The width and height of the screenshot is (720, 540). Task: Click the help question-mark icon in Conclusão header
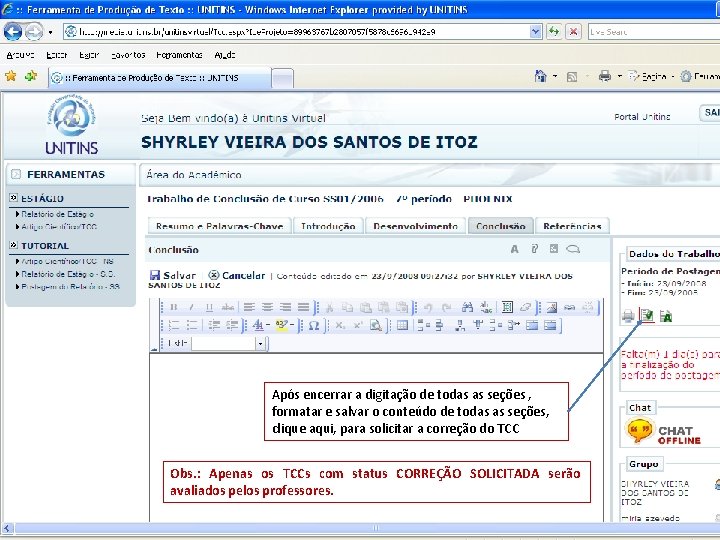534,249
